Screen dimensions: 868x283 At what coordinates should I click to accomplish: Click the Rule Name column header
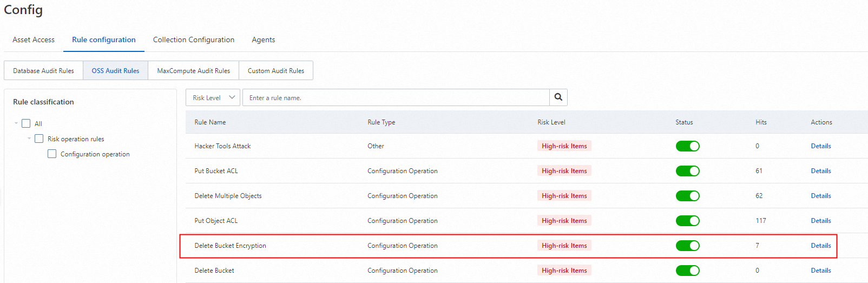210,122
